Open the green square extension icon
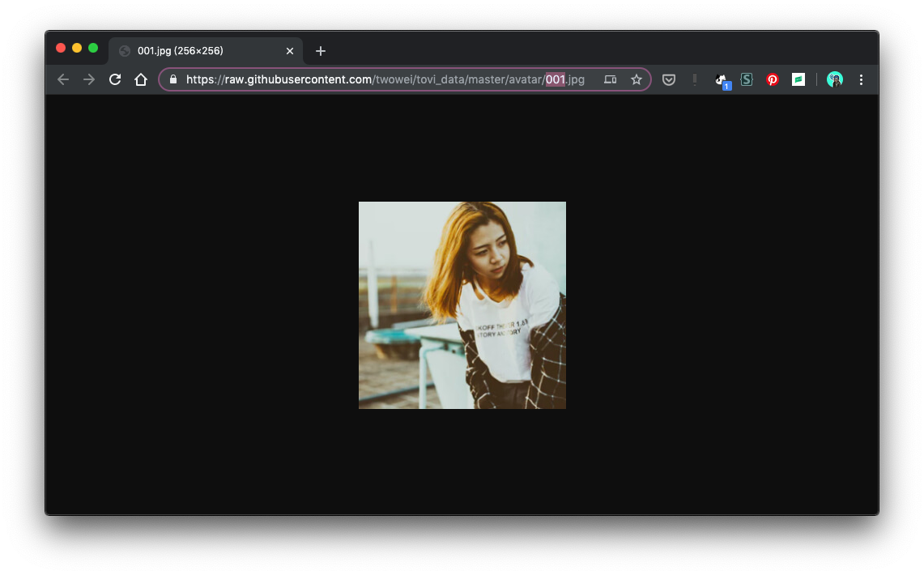 (798, 79)
